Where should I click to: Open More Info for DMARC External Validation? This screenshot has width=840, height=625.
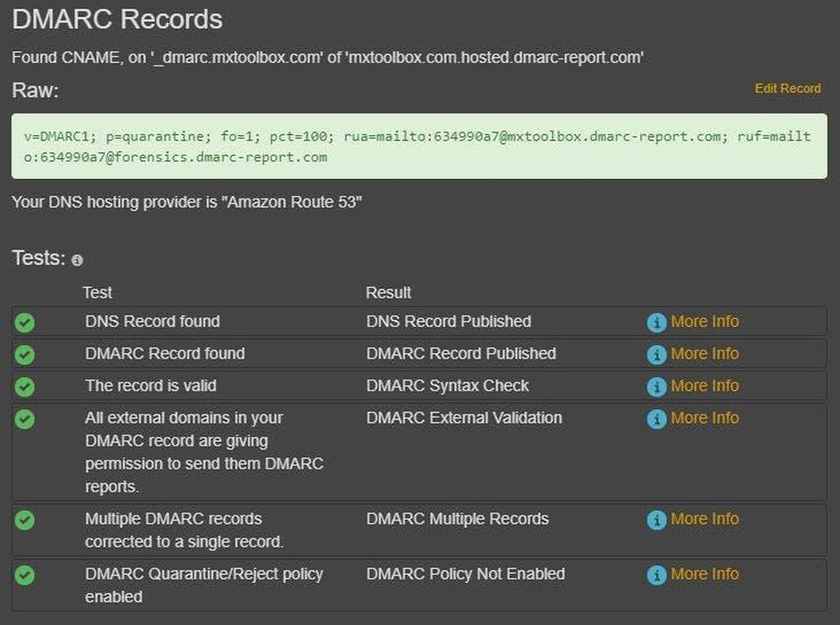coord(706,418)
